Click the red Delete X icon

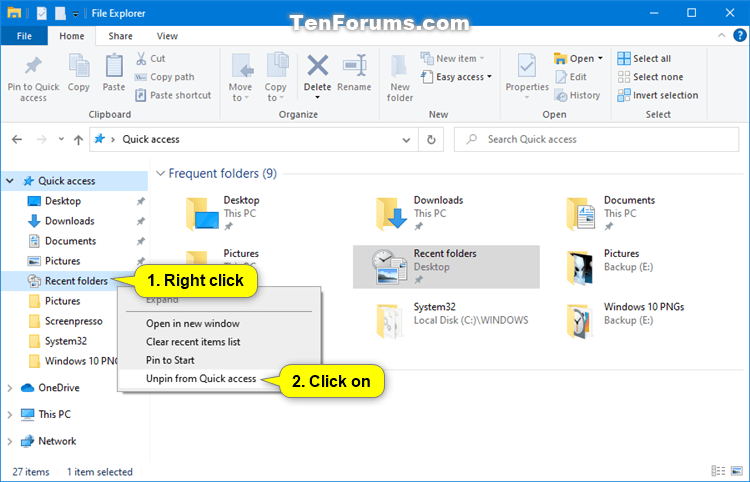click(318, 66)
